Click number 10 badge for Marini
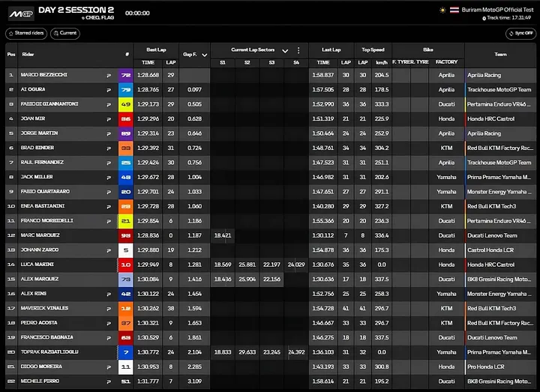The width and height of the screenshot is (540, 392). pyautogui.click(x=126, y=265)
